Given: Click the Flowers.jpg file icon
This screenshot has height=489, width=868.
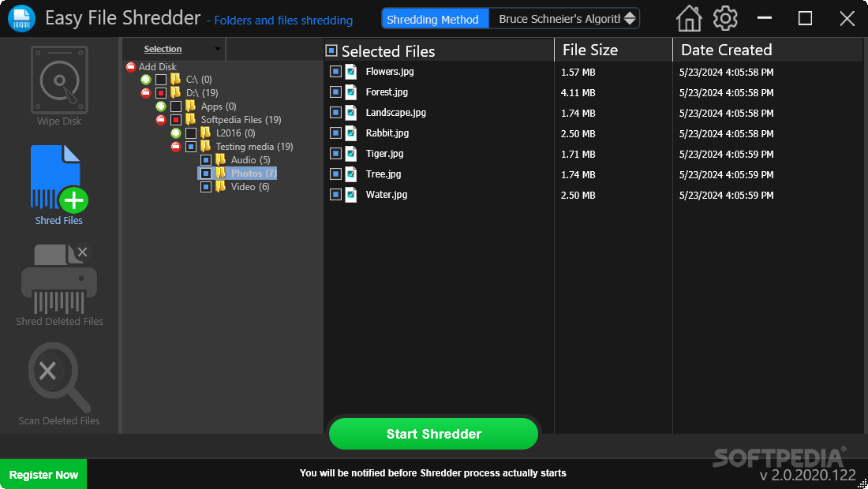Looking at the screenshot, I should click(351, 72).
